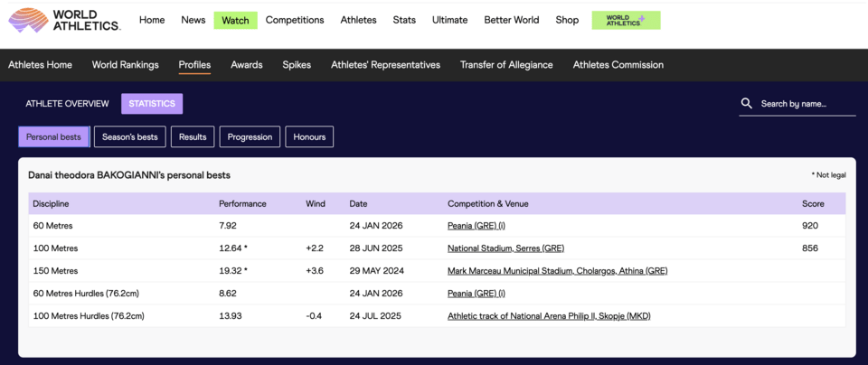Select the Personal bests button
The width and height of the screenshot is (868, 365).
(53, 137)
